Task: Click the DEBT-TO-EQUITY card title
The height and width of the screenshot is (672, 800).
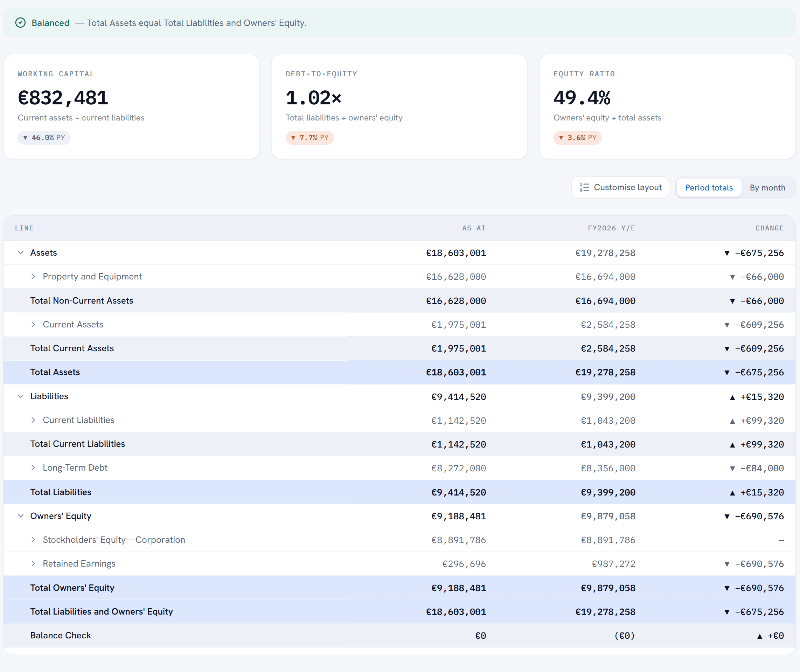Action: pos(321,74)
